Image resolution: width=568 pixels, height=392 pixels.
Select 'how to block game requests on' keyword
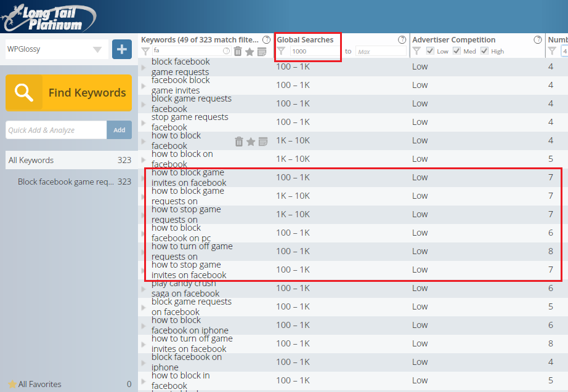188,196
